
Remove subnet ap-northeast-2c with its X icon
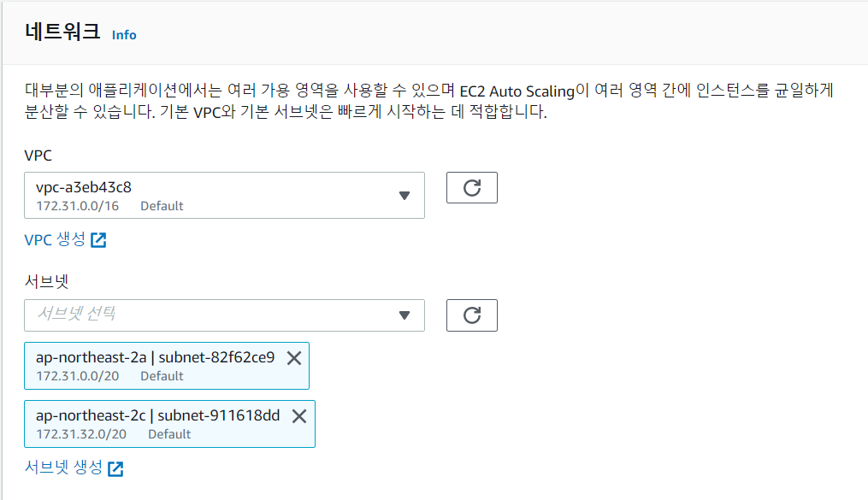(299, 416)
